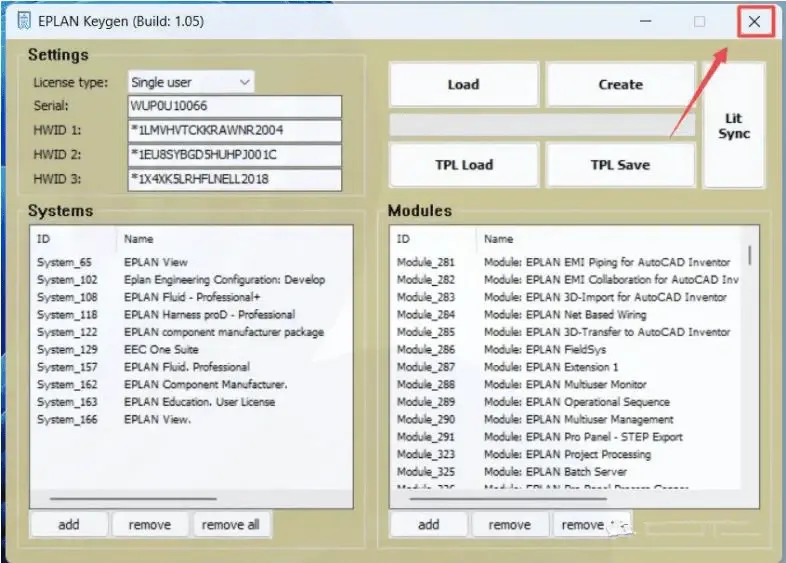Select Module_289 Operational Sequence row
Image resolution: width=786 pixels, height=563 pixels.
click(566, 402)
